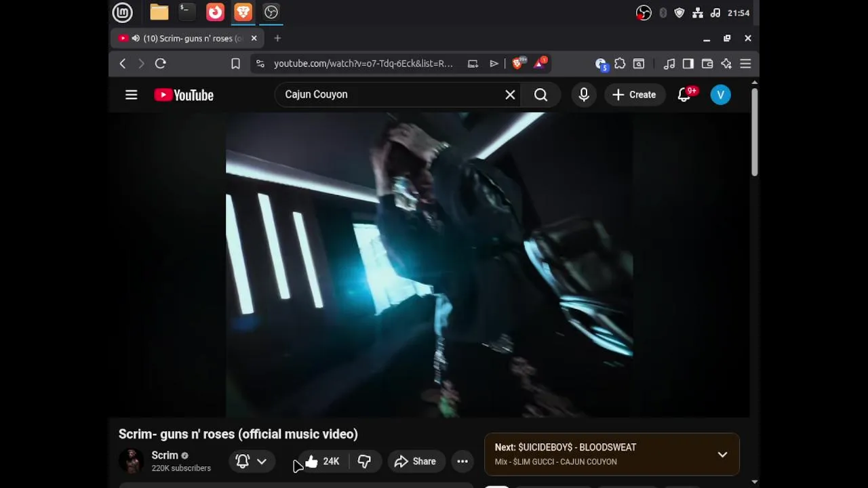
Task: Open more actions three-dot menu
Action: pyautogui.click(x=462, y=462)
